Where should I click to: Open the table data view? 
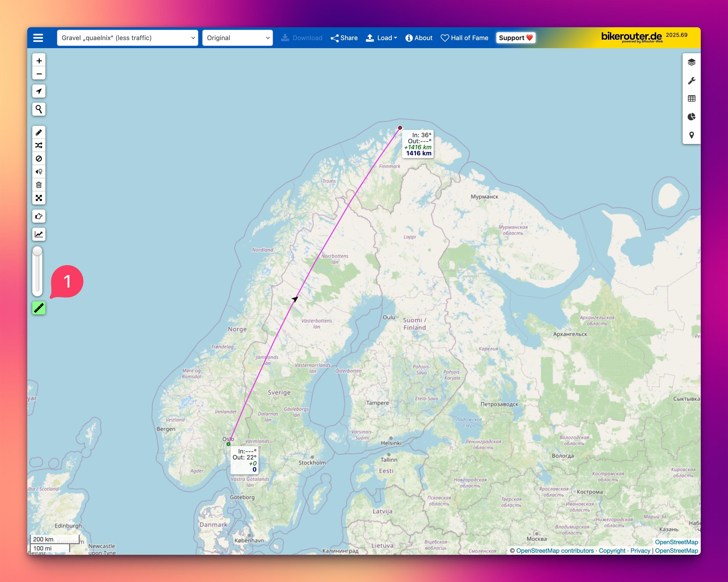point(691,99)
